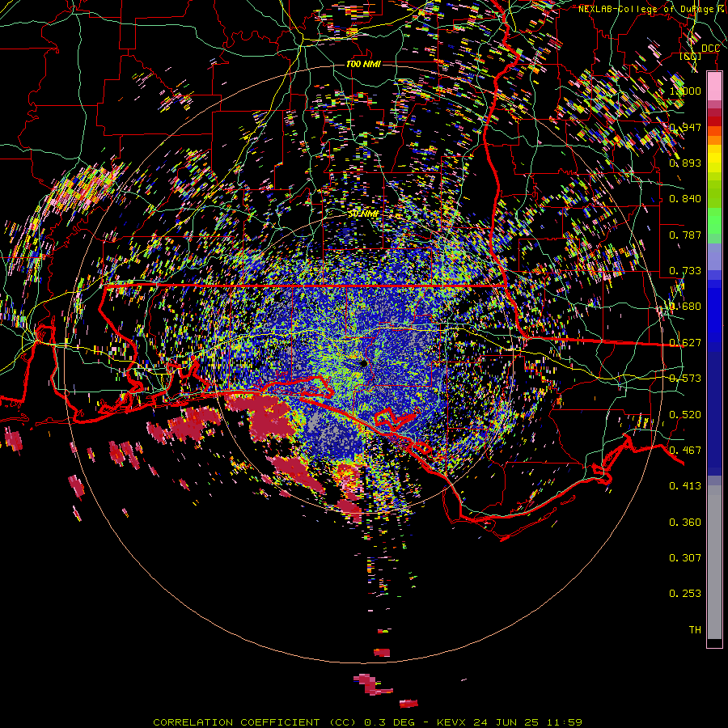Click the 0.467 legend value
The height and width of the screenshot is (728, 728).
(x=685, y=451)
